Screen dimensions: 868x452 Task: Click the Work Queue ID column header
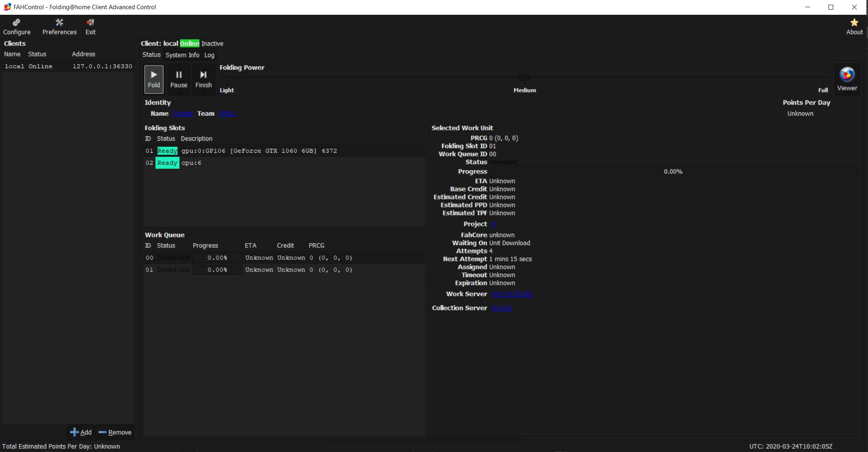pyautogui.click(x=148, y=245)
